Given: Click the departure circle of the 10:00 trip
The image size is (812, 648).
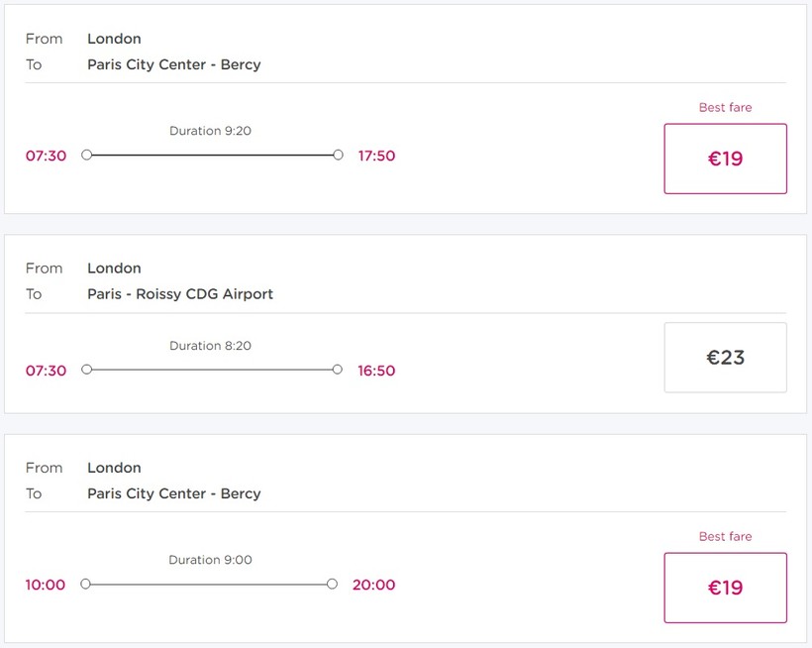Looking at the screenshot, I should (x=85, y=585).
